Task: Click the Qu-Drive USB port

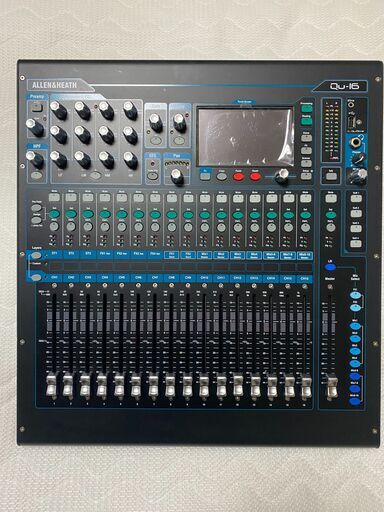Action: [x=353, y=122]
